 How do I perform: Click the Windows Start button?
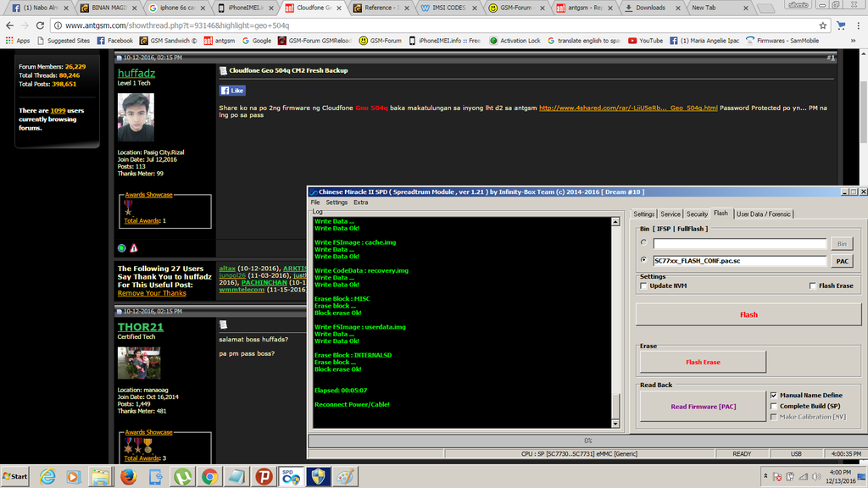[x=15, y=476]
